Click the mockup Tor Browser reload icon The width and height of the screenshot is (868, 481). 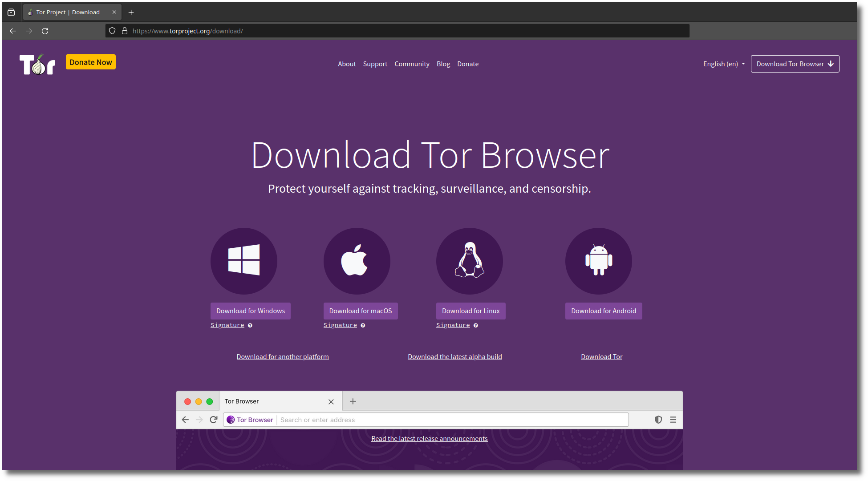(x=214, y=420)
